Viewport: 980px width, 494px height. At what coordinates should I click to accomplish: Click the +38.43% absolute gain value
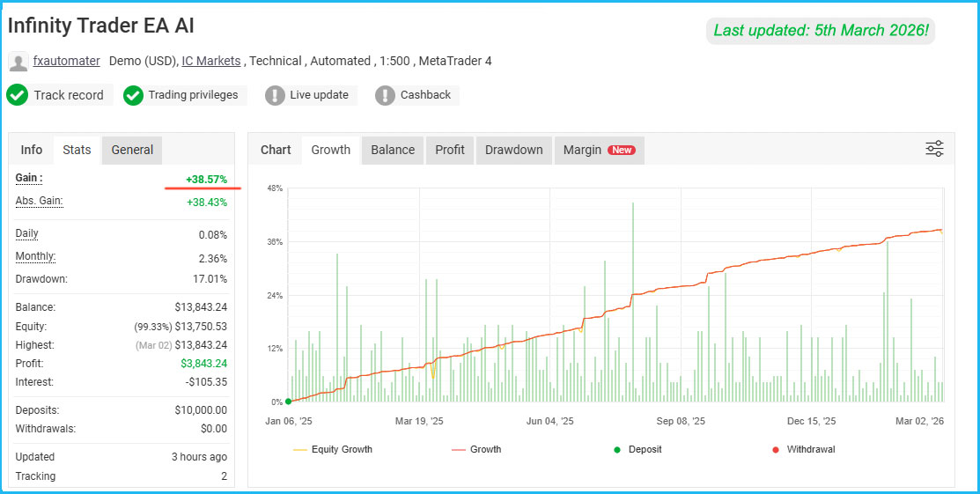207,203
